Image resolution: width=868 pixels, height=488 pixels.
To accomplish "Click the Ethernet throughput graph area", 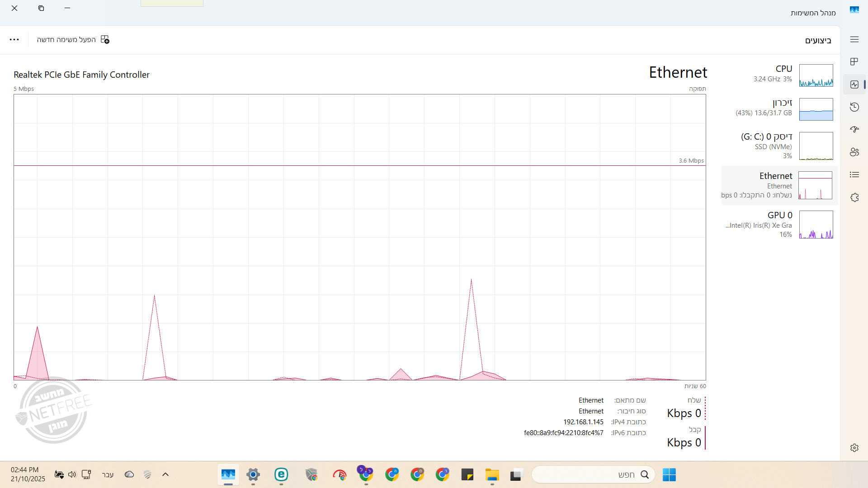I will point(359,237).
